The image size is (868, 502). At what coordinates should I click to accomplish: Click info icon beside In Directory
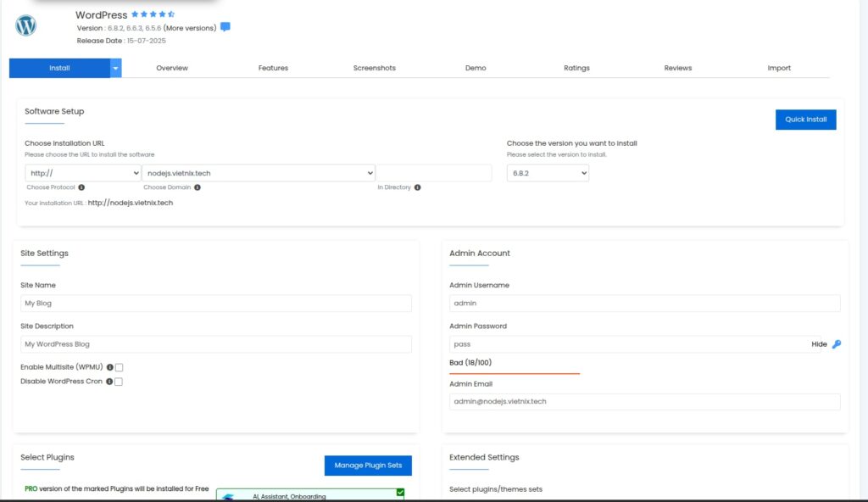418,187
